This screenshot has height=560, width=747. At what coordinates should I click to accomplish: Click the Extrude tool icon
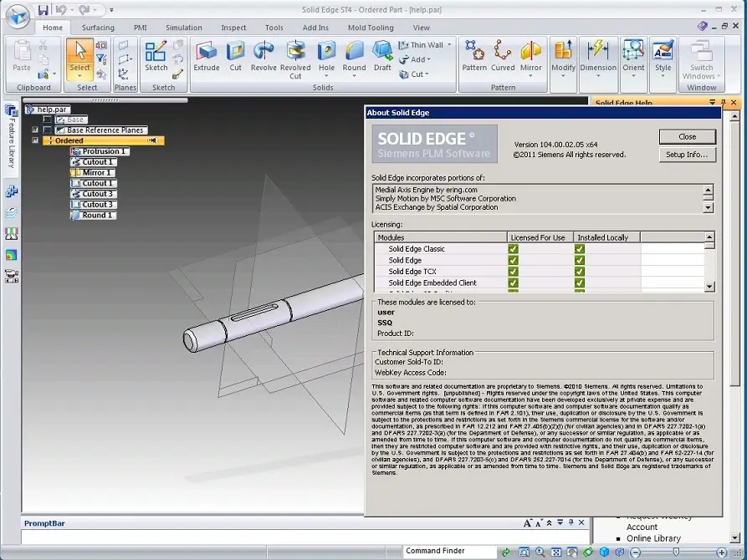tap(207, 51)
